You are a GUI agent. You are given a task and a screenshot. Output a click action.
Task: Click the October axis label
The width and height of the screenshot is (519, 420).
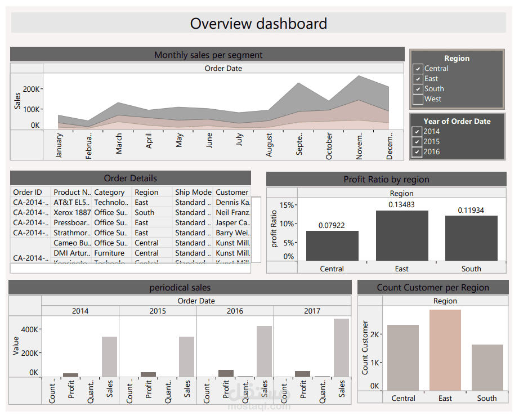click(329, 146)
